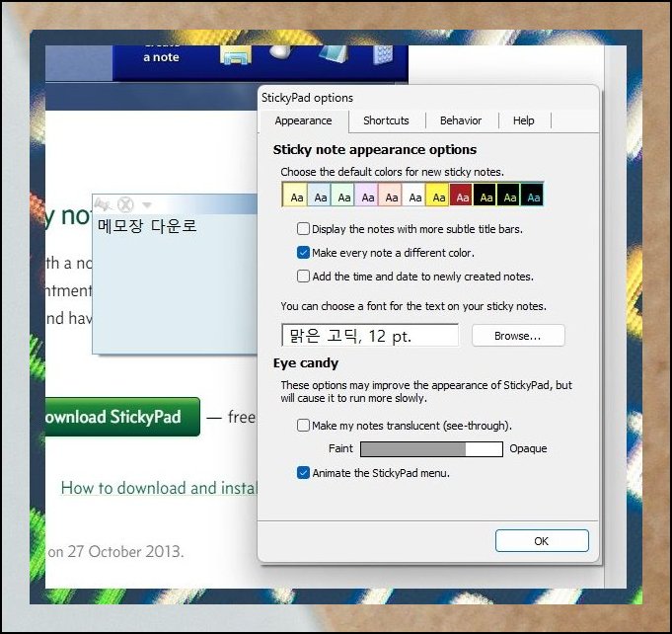Screen dimensions: 672x634
Task: Select the black swatch with cyan Aa text
Action: [x=532, y=196]
